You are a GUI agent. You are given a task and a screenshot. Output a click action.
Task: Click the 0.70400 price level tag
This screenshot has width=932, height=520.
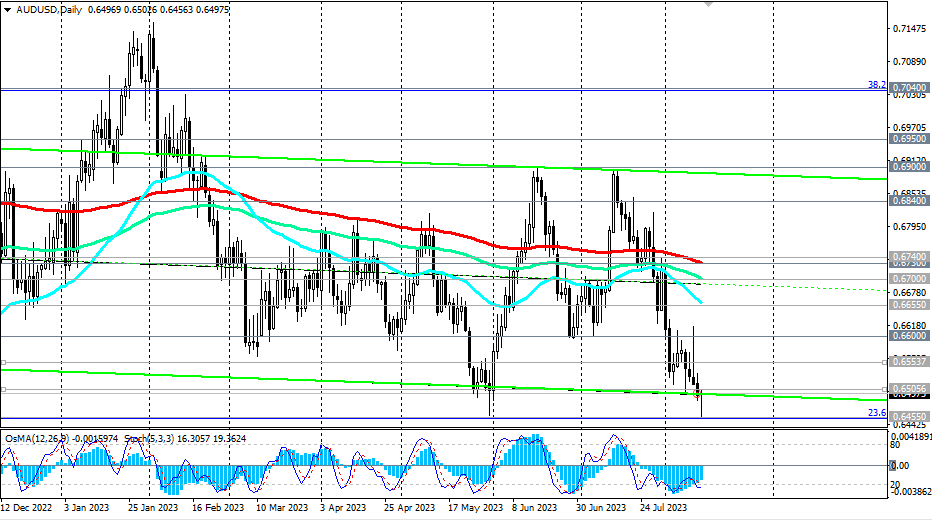coord(909,88)
